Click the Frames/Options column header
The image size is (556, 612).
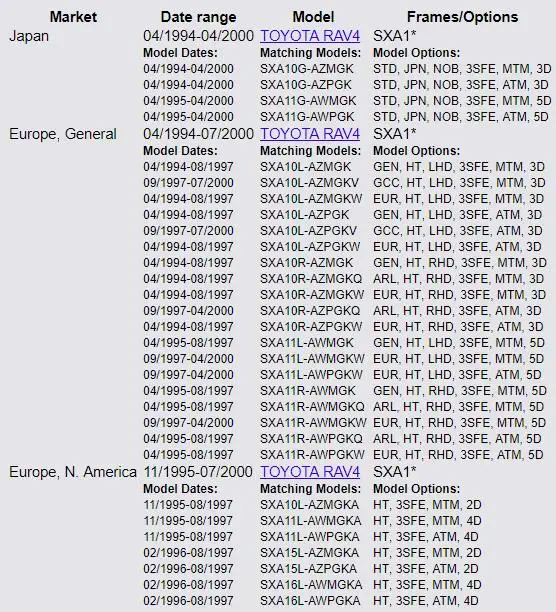click(462, 17)
